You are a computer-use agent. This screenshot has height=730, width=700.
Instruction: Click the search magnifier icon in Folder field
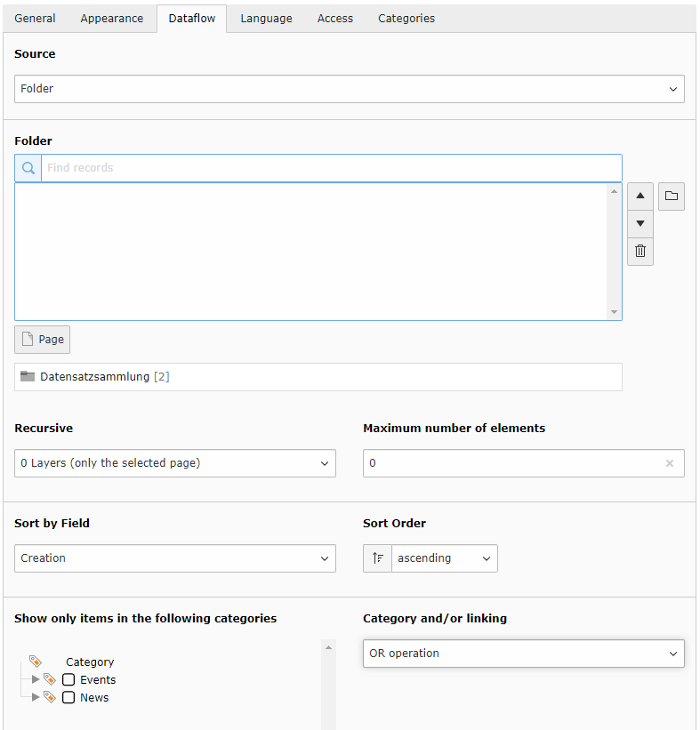pos(28,168)
